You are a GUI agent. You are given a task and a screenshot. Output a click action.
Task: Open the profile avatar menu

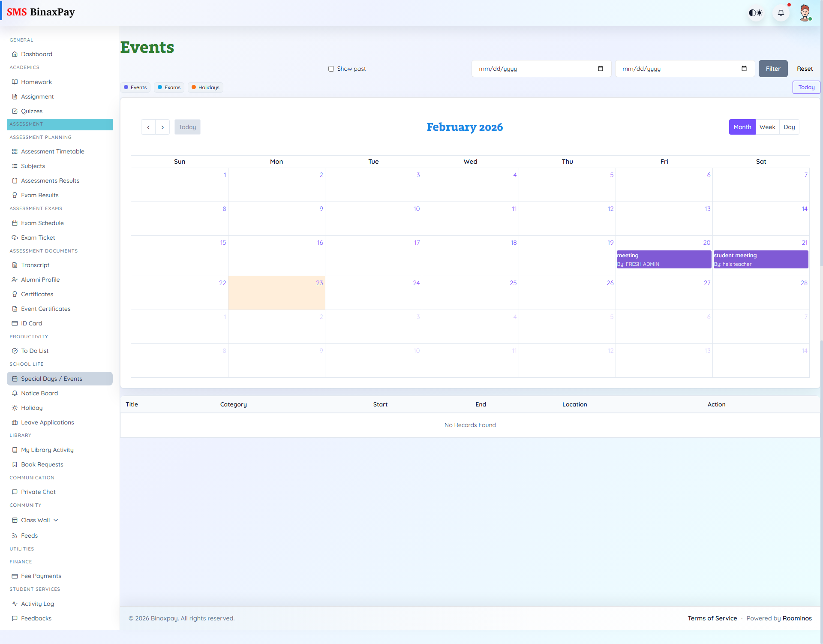point(805,12)
